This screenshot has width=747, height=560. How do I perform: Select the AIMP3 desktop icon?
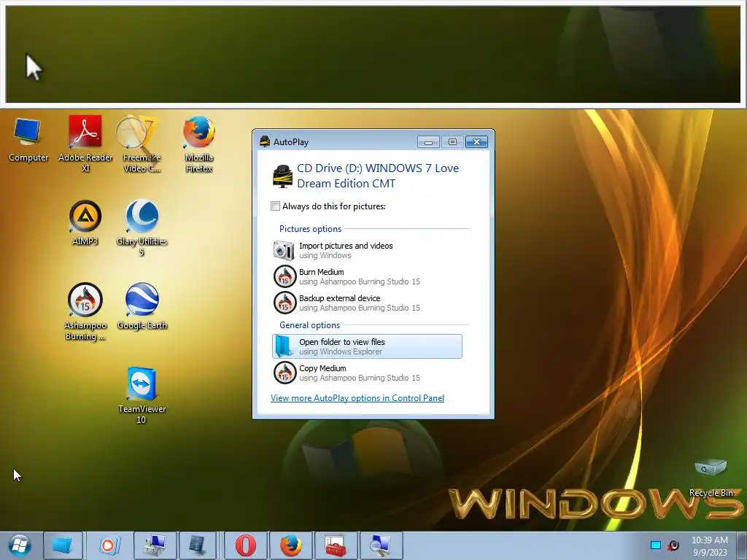click(85, 222)
